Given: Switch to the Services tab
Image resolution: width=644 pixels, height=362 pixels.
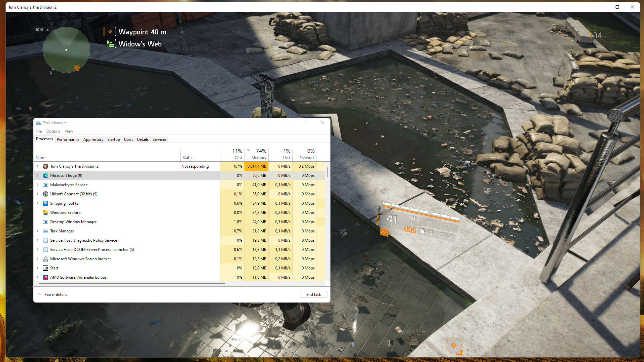Looking at the screenshot, I should point(160,140).
